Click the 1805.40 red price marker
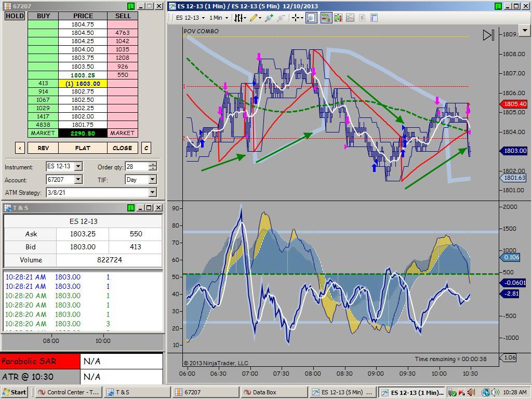This screenshot has height=399, width=532. (x=514, y=104)
